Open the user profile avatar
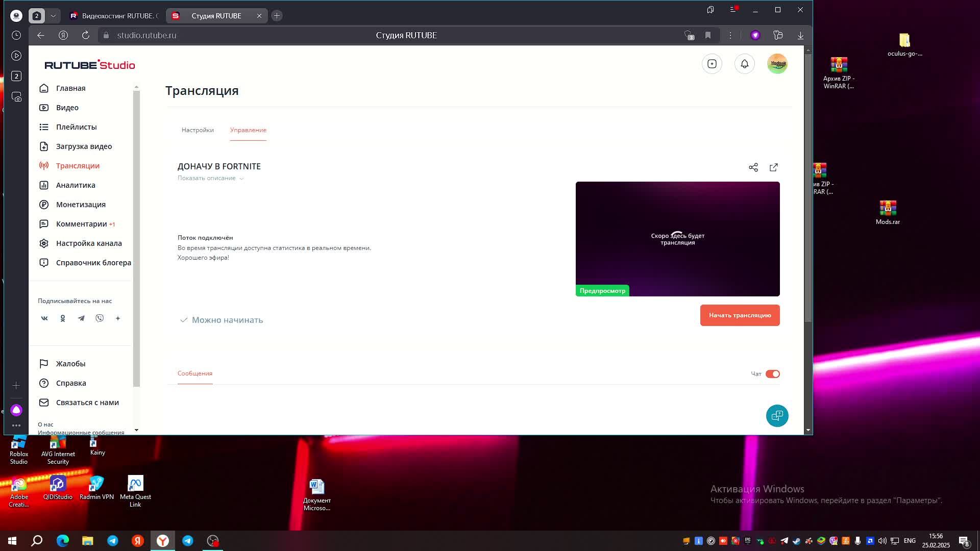980x551 pixels. pyautogui.click(x=777, y=64)
